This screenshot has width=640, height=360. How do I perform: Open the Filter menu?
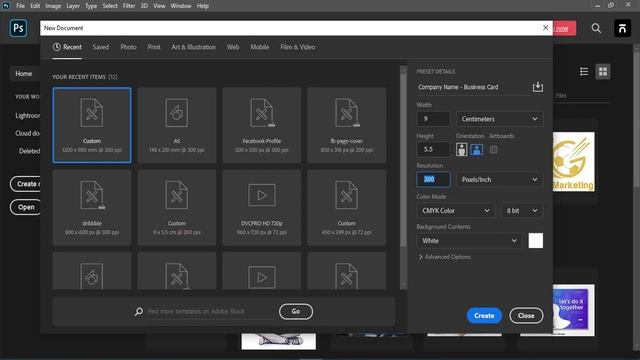129,6
